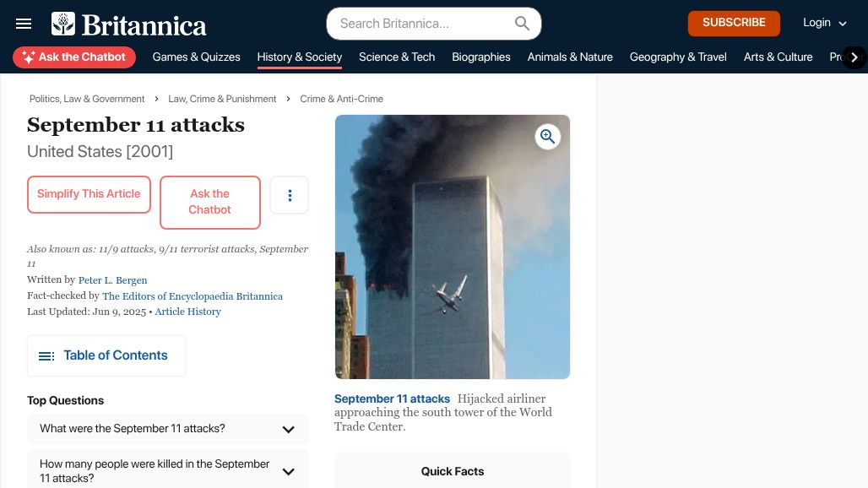The width and height of the screenshot is (868, 488).
Task: Click Simplify This Article button
Action: click(89, 194)
